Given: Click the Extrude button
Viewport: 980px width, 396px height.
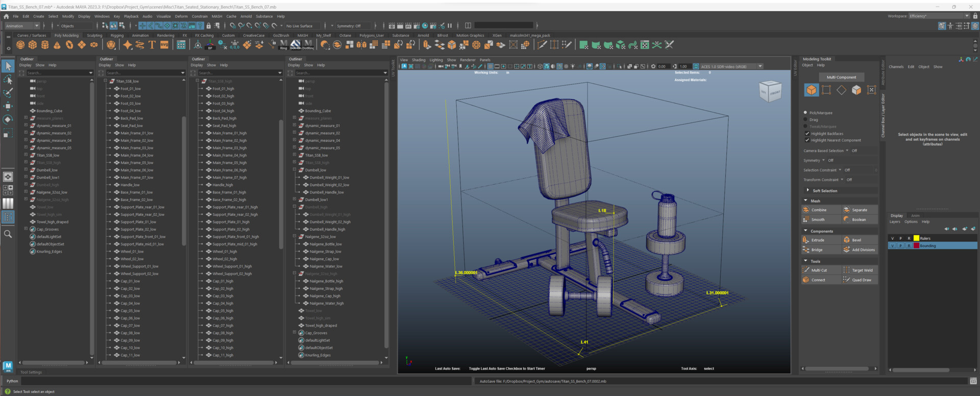Looking at the screenshot, I should 821,240.
